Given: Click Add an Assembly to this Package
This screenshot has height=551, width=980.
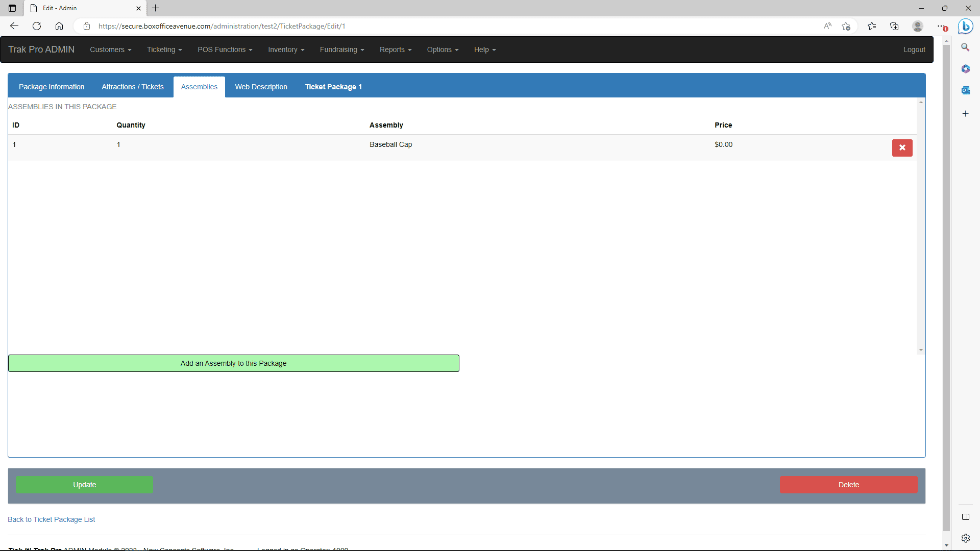Looking at the screenshot, I should (234, 363).
